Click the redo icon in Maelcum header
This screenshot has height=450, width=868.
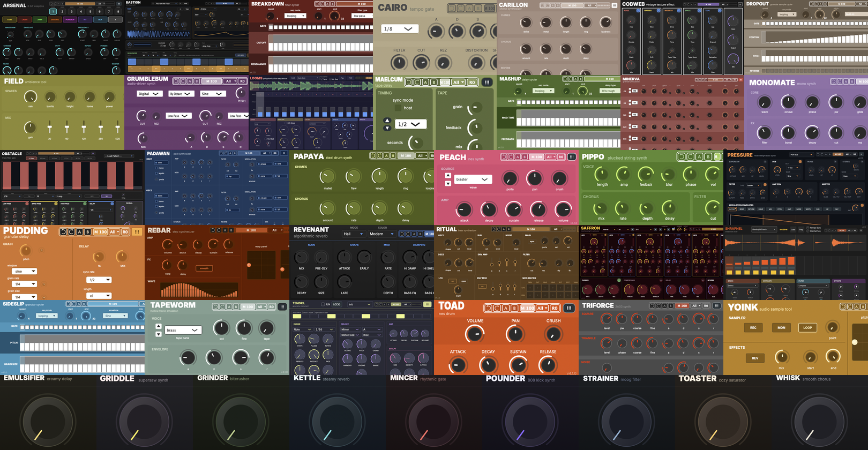click(417, 82)
